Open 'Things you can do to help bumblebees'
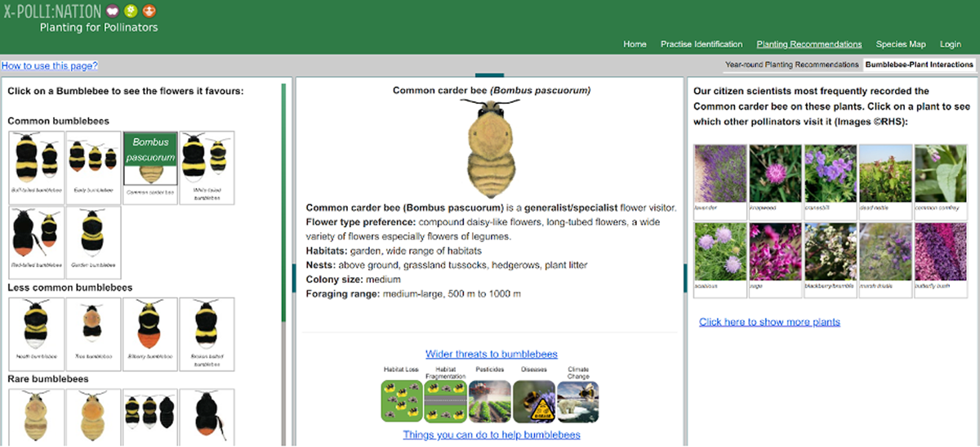The width and height of the screenshot is (980, 447). tap(492, 435)
